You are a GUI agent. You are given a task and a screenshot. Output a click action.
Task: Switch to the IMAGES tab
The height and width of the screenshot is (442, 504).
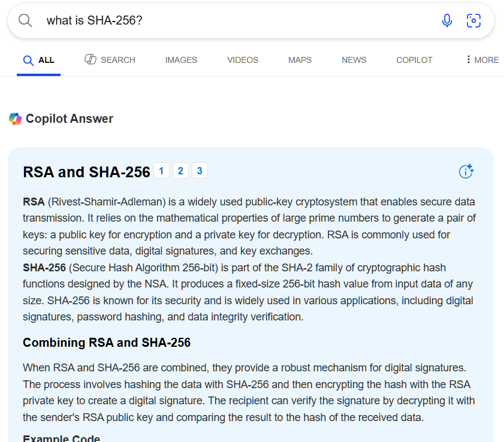click(181, 60)
